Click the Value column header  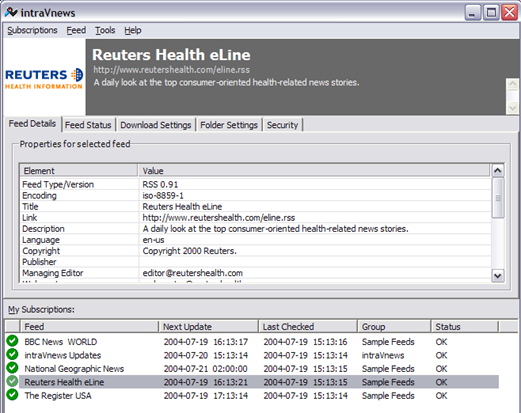(x=314, y=171)
